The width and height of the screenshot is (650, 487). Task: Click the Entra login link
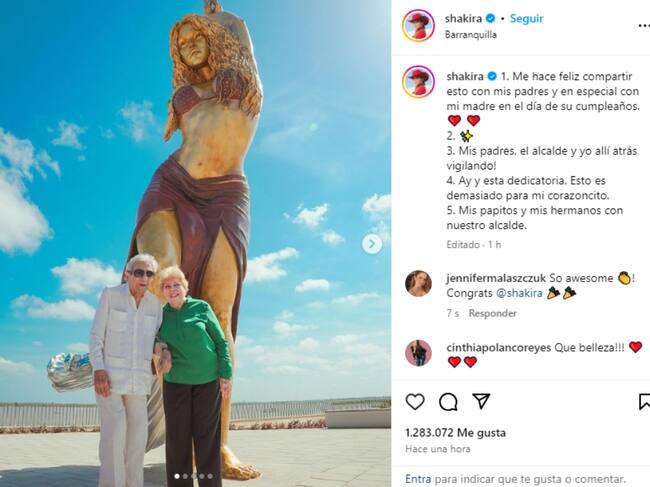click(x=418, y=479)
